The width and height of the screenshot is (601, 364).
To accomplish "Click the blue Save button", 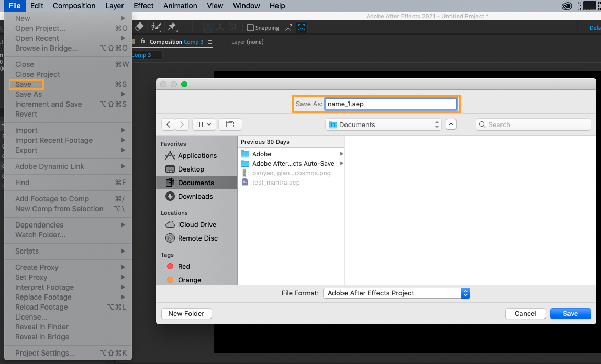I will (x=570, y=313).
